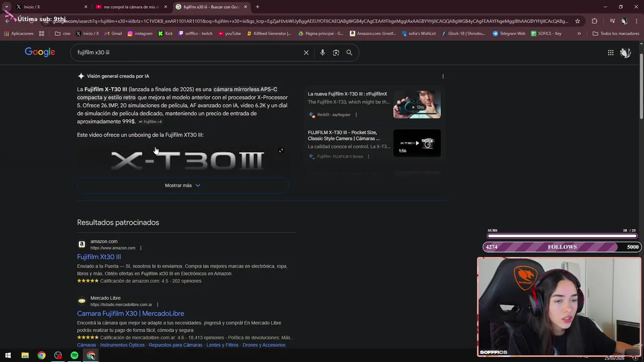Viewport: 644px width, 362px height.
Task: Play the Reddit 12m video thumbnail
Action: 417,104
